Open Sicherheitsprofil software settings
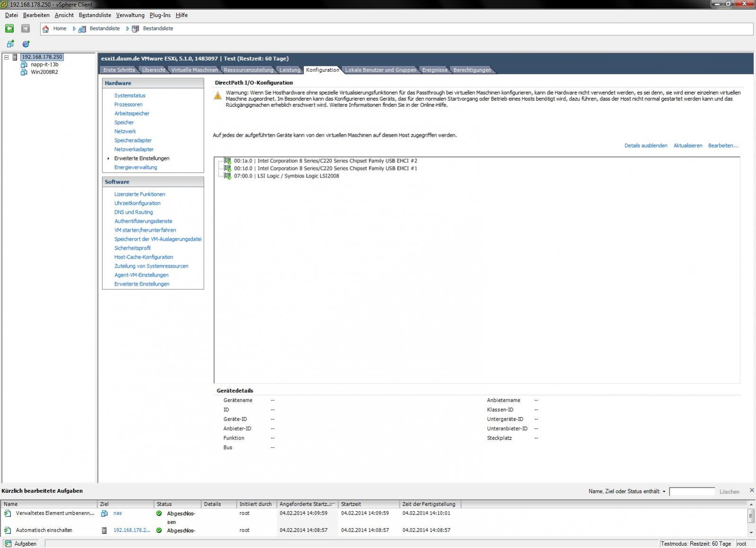This screenshot has height=548, width=756. tap(132, 248)
